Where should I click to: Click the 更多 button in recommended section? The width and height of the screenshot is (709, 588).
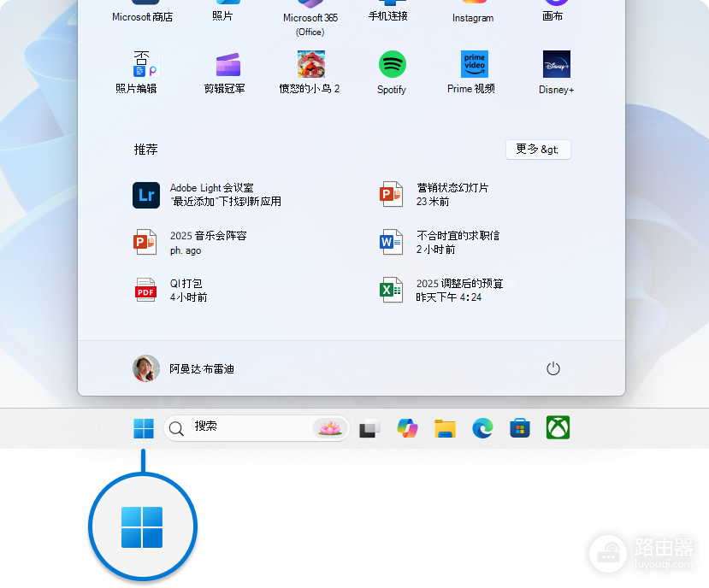(x=538, y=150)
